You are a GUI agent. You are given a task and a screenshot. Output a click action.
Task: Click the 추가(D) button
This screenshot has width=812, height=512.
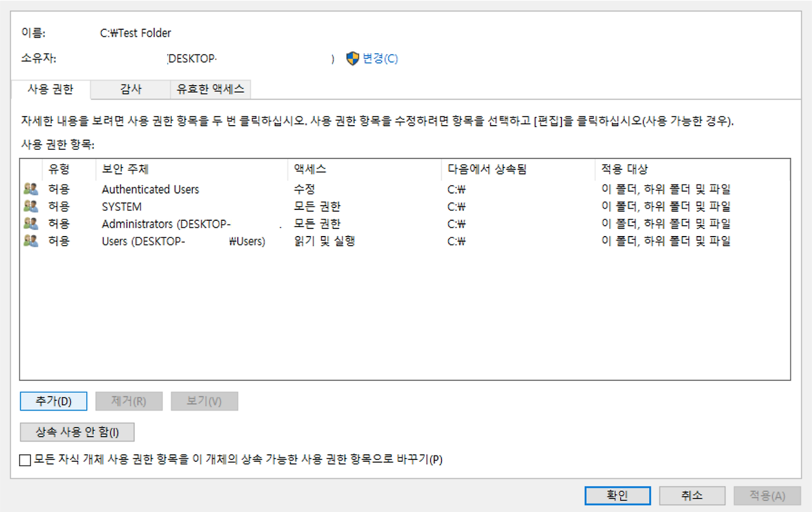tap(53, 400)
